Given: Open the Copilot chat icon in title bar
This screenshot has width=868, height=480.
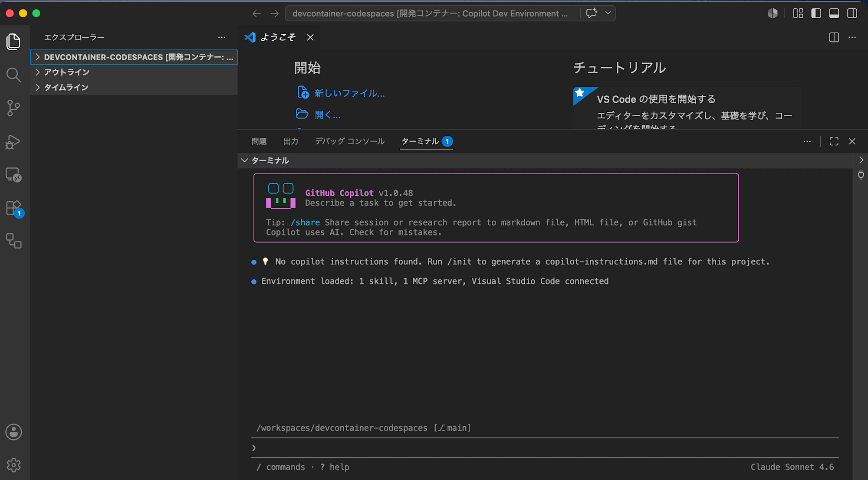Looking at the screenshot, I should [x=592, y=13].
